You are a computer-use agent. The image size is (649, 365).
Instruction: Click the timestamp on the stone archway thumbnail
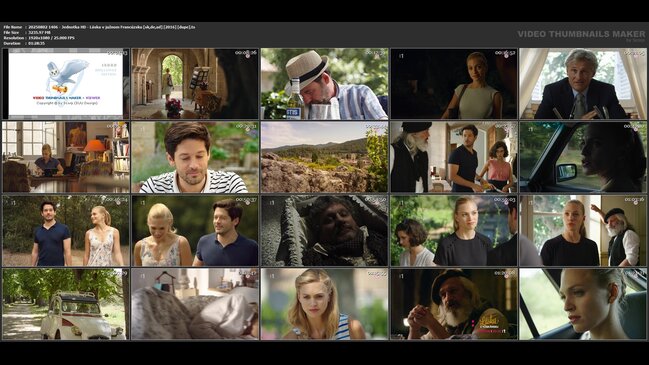pos(246,53)
